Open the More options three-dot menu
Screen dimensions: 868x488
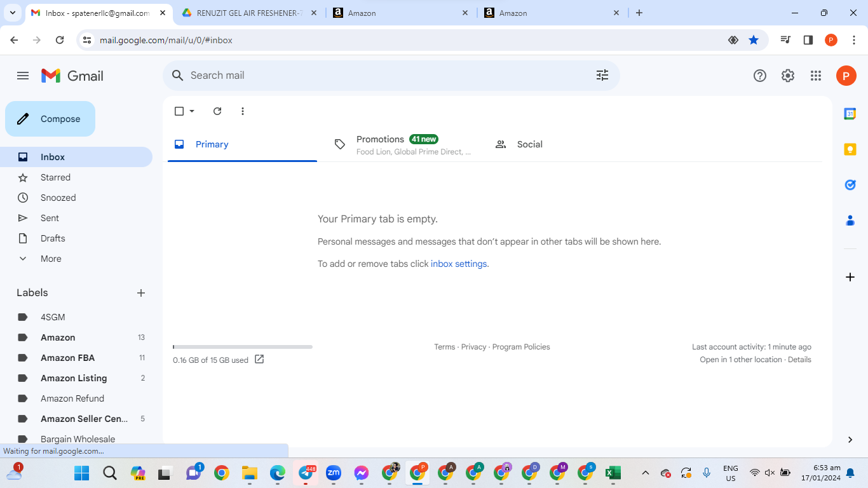[x=243, y=111]
